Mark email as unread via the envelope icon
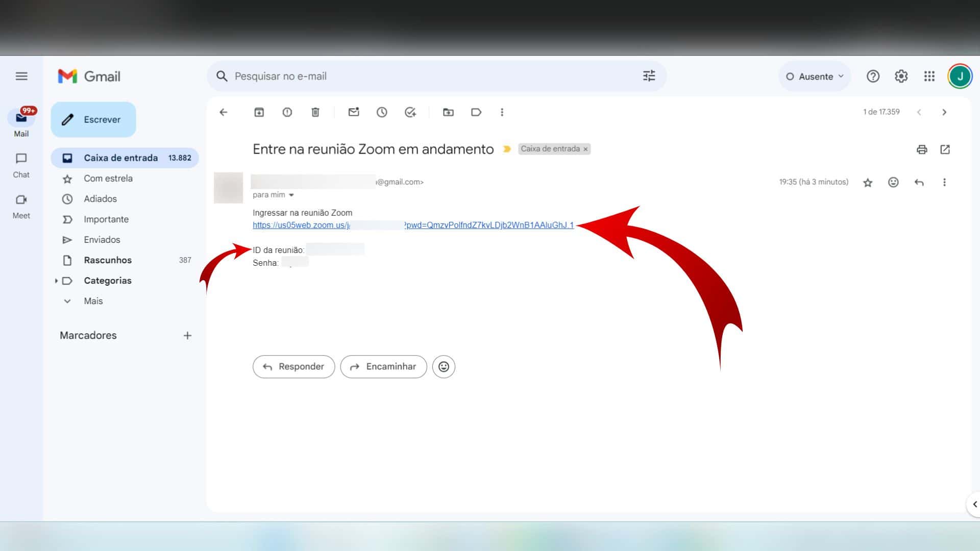The image size is (980, 551). point(354,112)
